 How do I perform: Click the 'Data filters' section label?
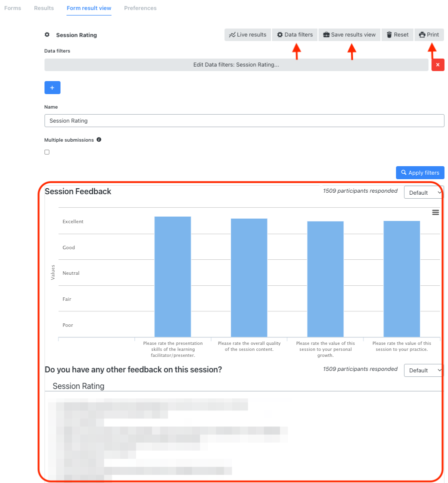(57, 51)
